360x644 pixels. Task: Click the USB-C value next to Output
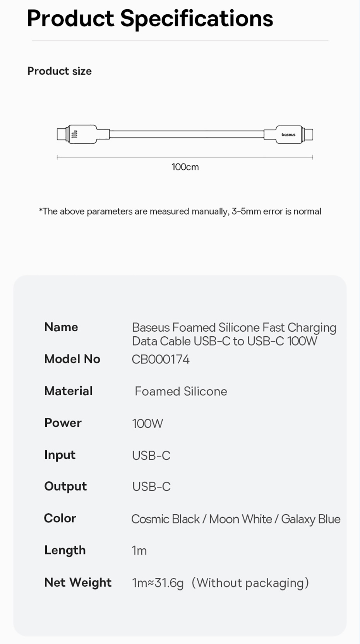pos(151,487)
